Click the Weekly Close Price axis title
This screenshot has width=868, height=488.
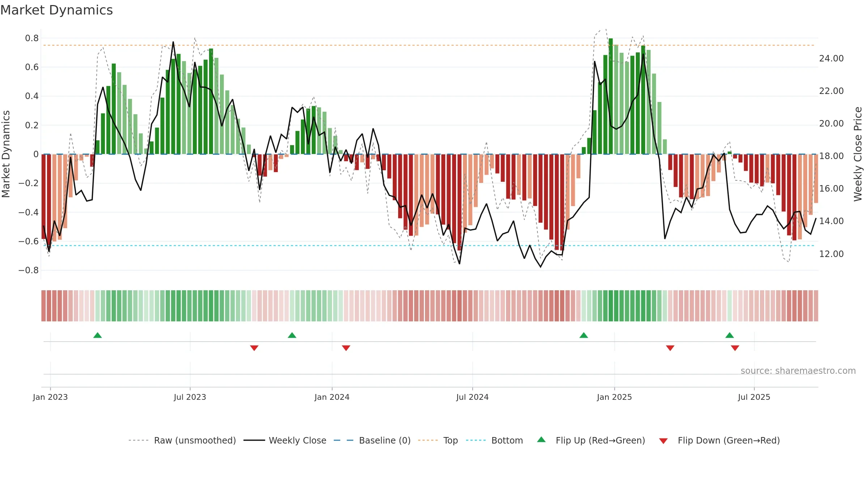tap(858, 154)
